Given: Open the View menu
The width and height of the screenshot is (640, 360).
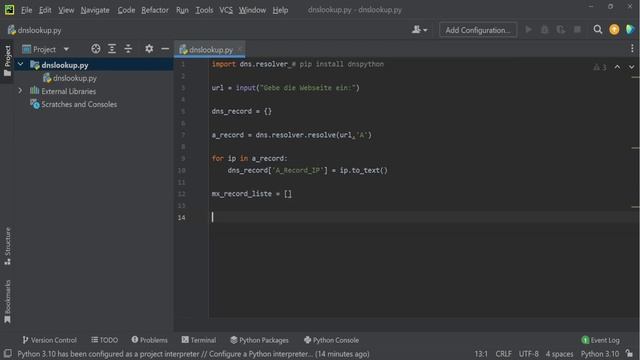Looking at the screenshot, I should (66, 10).
